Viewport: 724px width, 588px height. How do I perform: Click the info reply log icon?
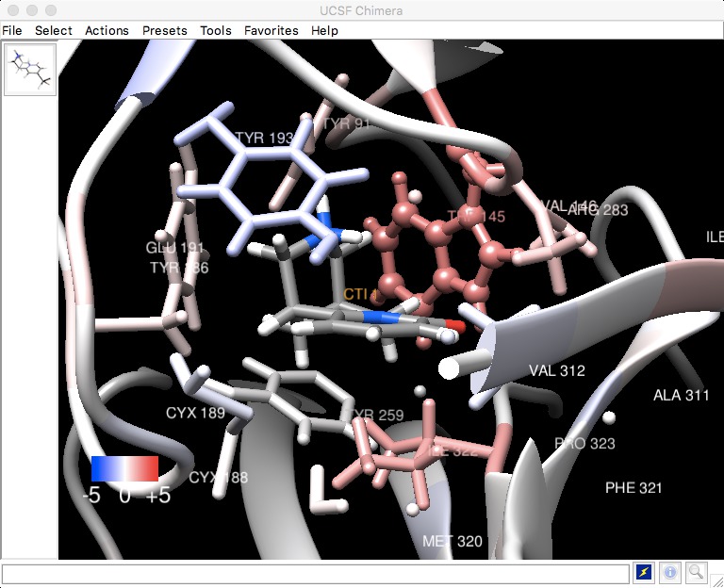tap(669, 572)
